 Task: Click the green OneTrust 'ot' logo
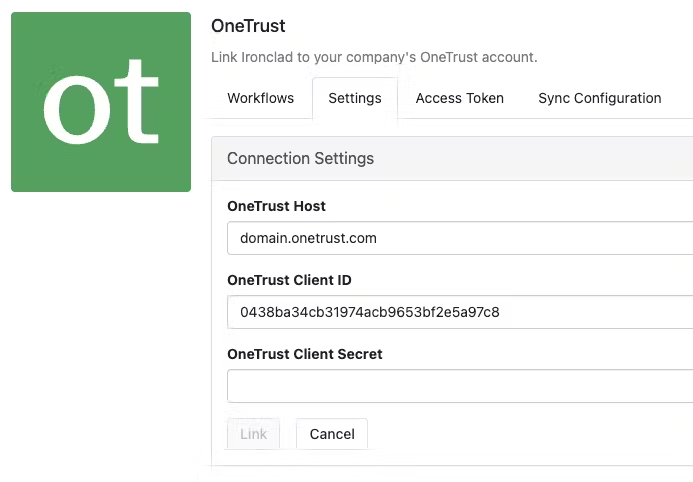[101, 102]
